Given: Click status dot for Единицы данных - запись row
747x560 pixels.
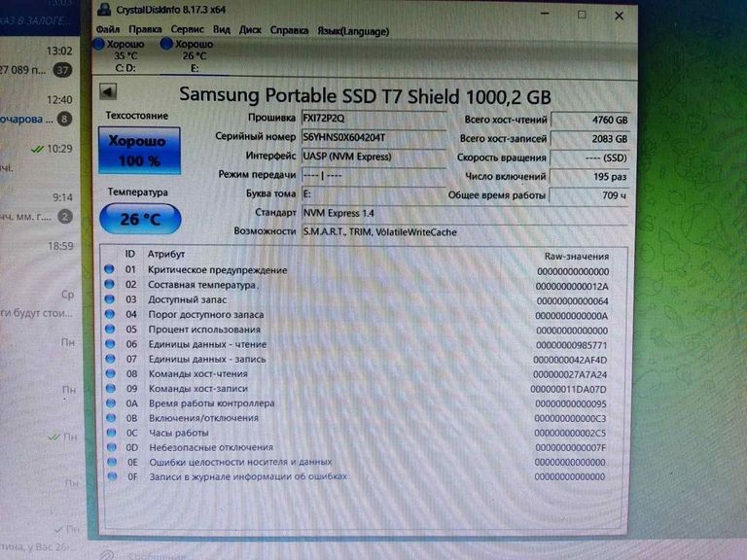Looking at the screenshot, I should tap(111, 358).
